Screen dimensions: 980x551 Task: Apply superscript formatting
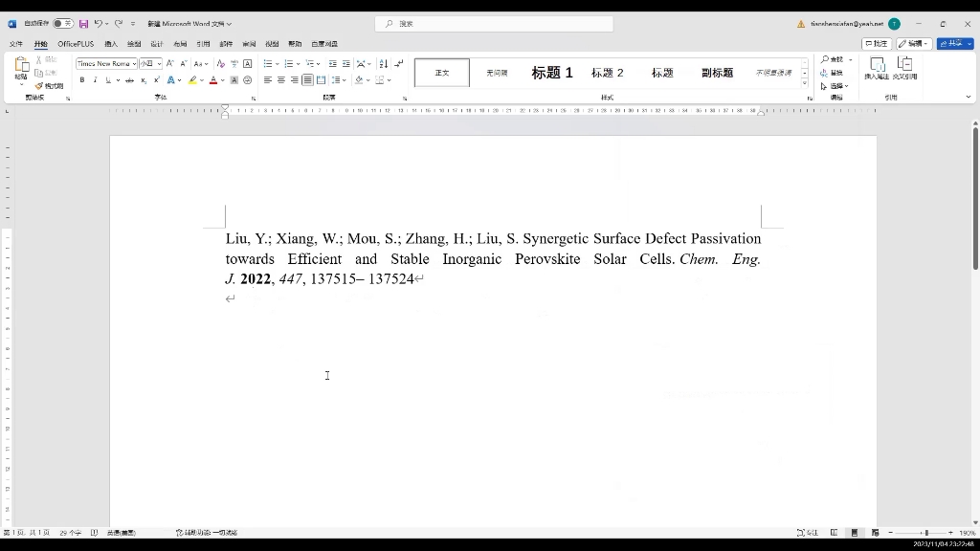click(x=156, y=80)
